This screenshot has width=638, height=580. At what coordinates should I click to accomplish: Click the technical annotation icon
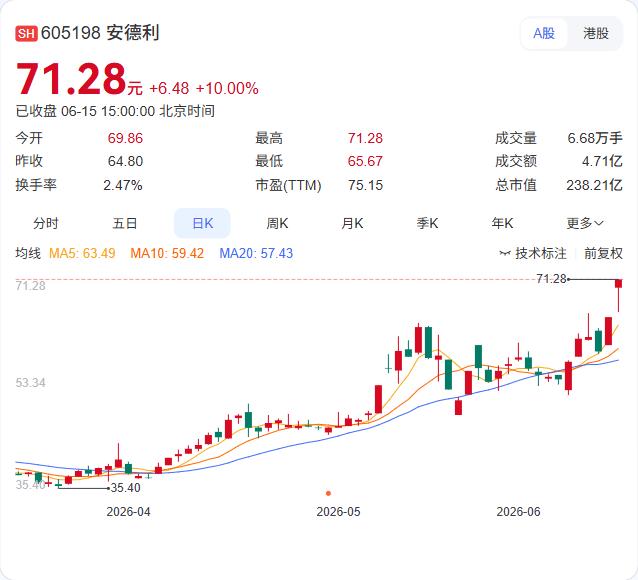tap(505, 254)
